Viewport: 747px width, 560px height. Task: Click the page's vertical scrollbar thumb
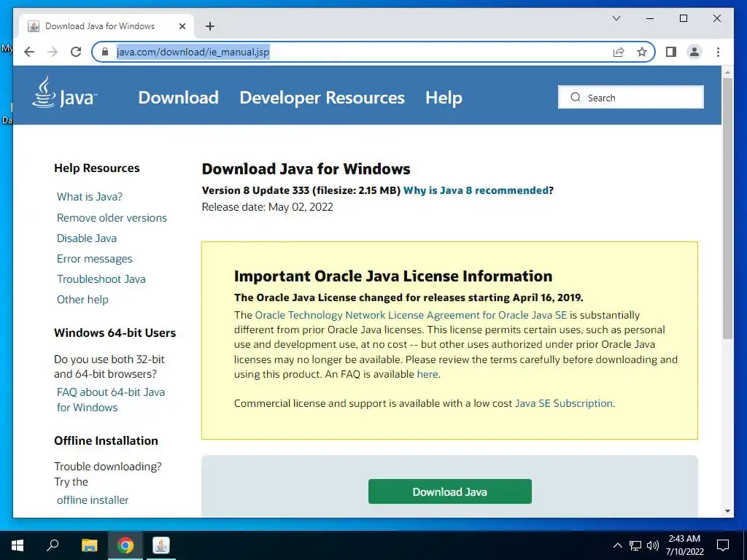pyautogui.click(x=727, y=208)
